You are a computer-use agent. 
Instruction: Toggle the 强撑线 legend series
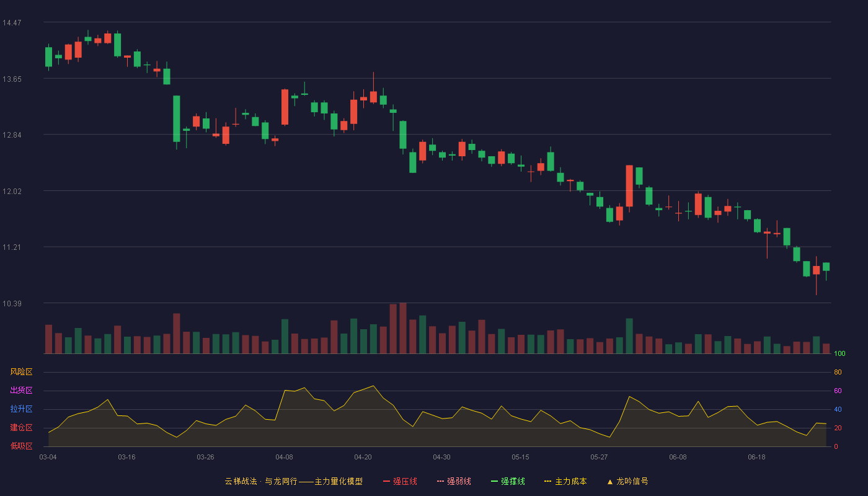(x=508, y=481)
